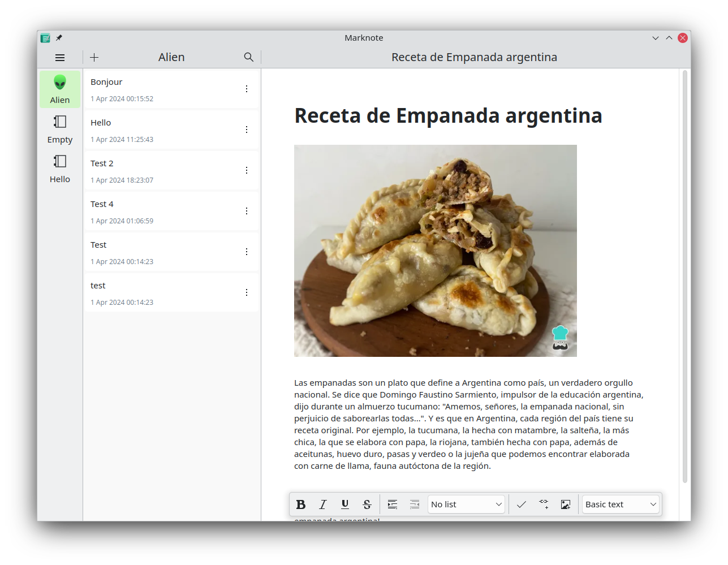728x565 pixels.
Task: Click the insert image icon
Action: [566, 504]
